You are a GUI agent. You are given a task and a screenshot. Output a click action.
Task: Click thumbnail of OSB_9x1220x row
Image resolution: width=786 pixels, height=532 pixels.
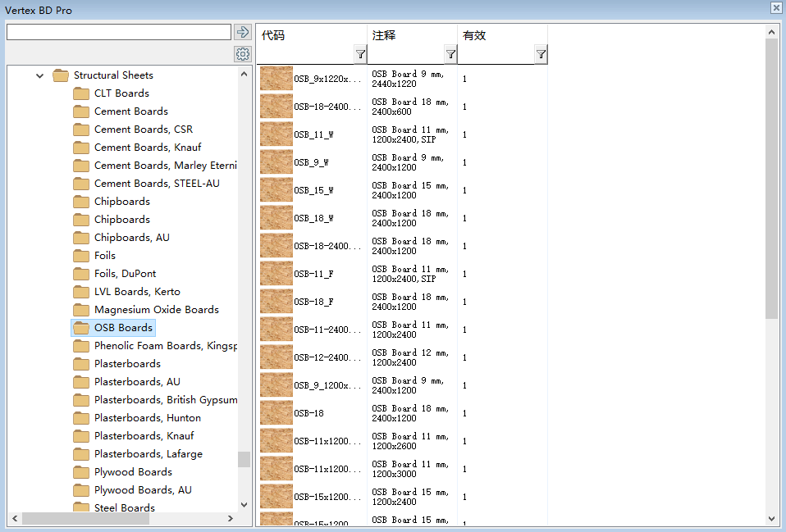pyautogui.click(x=276, y=79)
